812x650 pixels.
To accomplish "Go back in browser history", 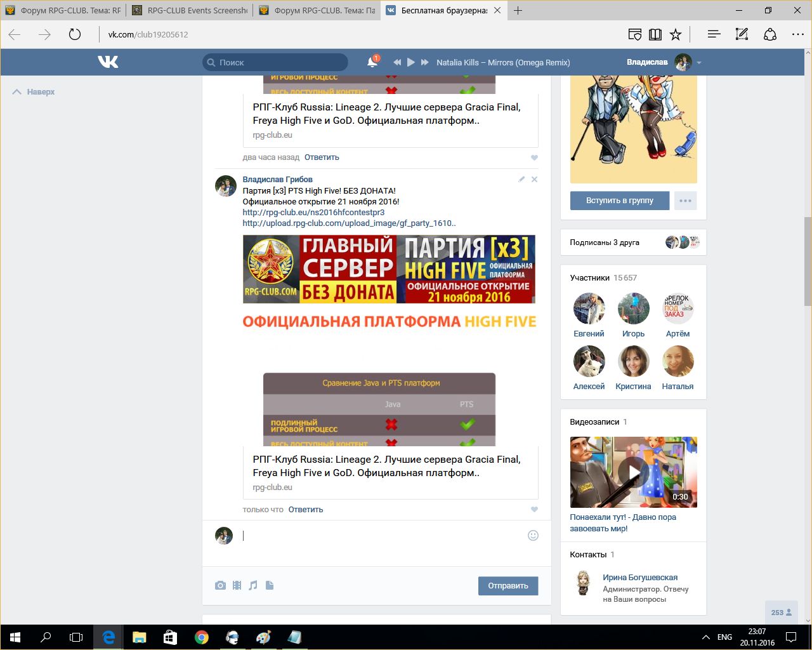I will (x=15, y=34).
